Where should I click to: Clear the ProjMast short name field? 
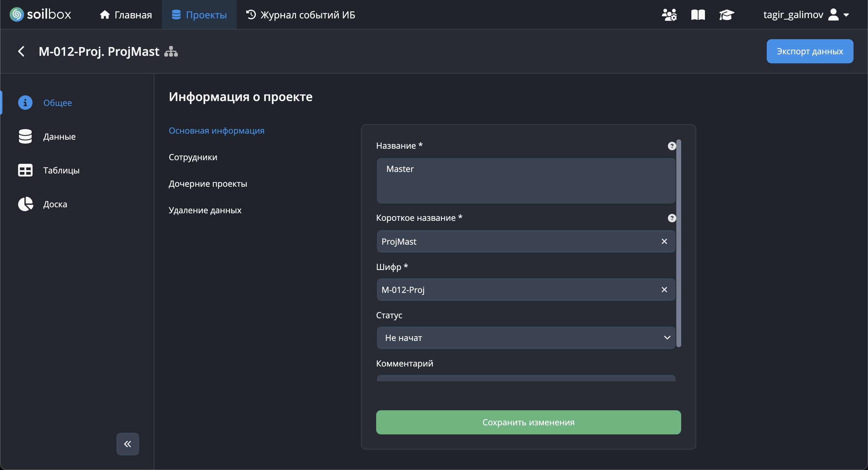coord(664,241)
